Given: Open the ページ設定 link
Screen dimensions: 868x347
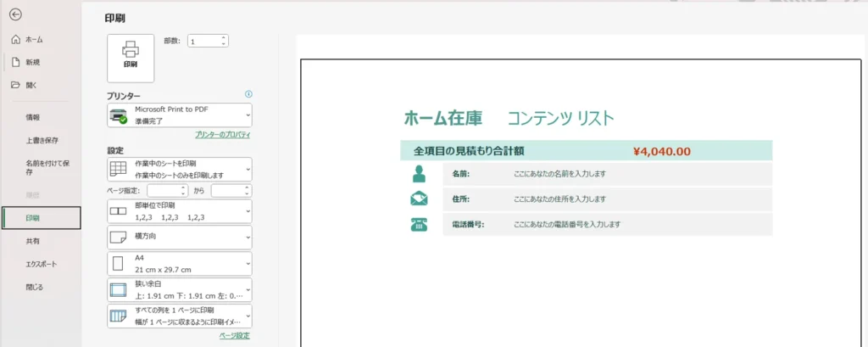Looking at the screenshot, I should click(x=234, y=335).
